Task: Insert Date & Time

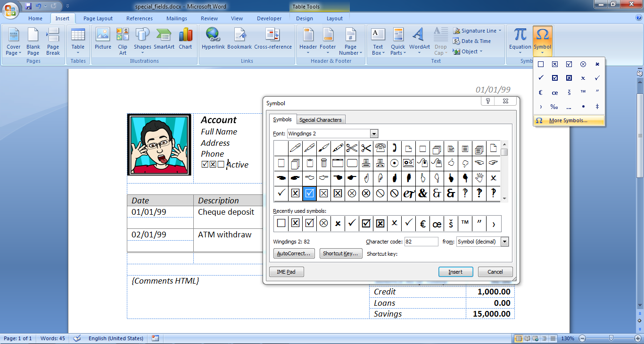Action: pyautogui.click(x=472, y=41)
